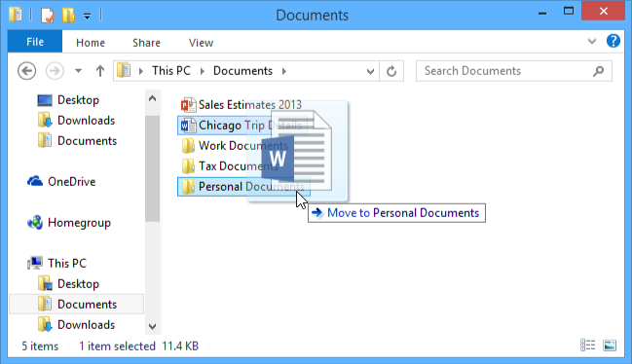Click navigation pane scroll up arrow
Viewport: 632px width, 364px height.
tap(152, 98)
